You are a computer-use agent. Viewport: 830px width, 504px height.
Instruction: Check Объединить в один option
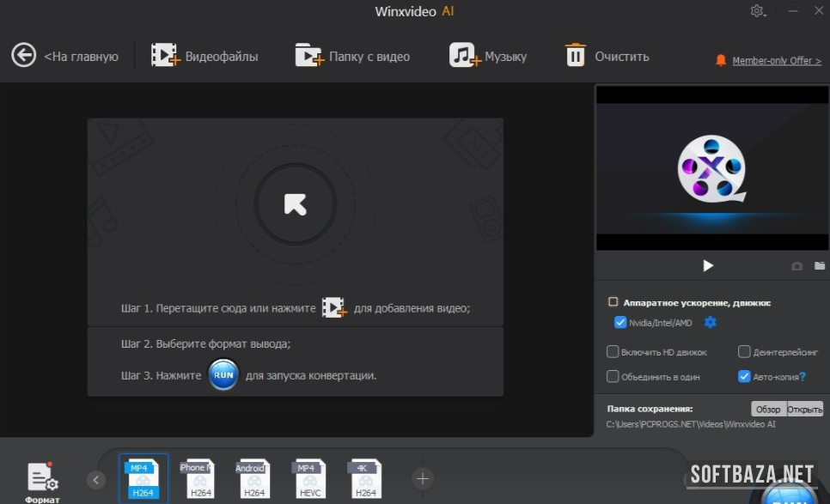pos(613,376)
